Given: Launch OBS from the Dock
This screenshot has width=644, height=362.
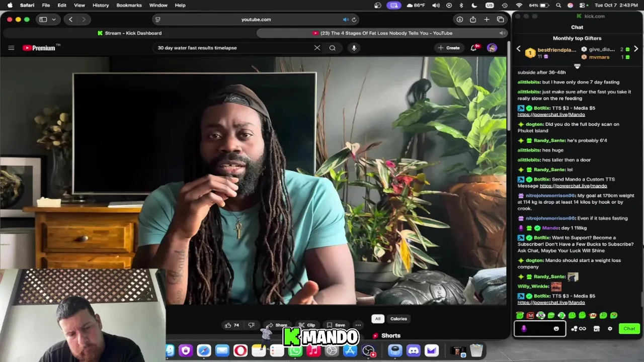Looking at the screenshot, I should pyautogui.click(x=368, y=350).
